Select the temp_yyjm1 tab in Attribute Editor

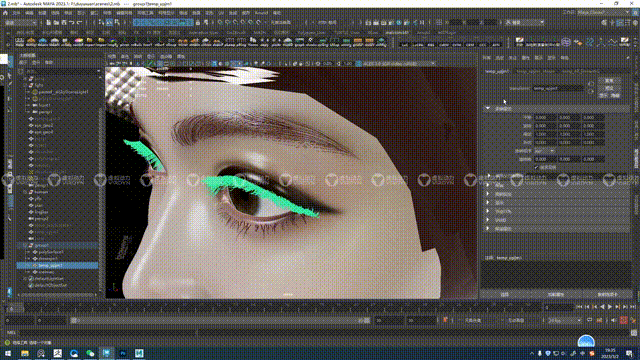497,71
